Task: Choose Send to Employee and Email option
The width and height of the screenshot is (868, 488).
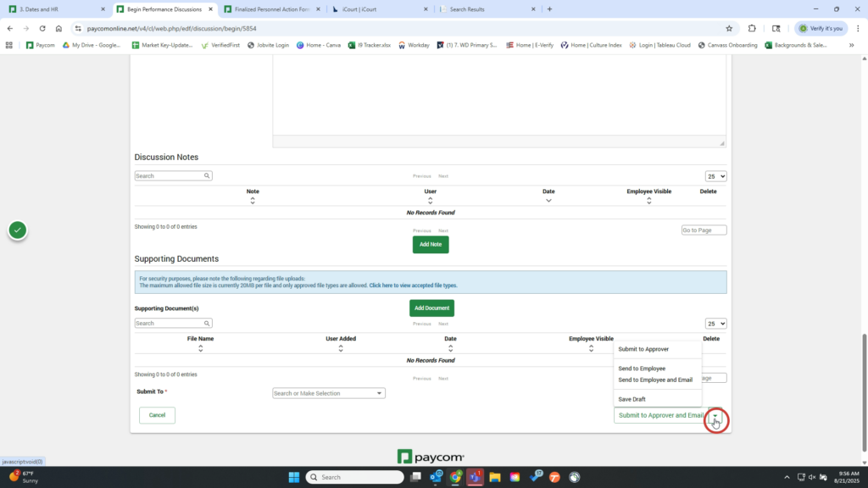Action: [655, 380]
